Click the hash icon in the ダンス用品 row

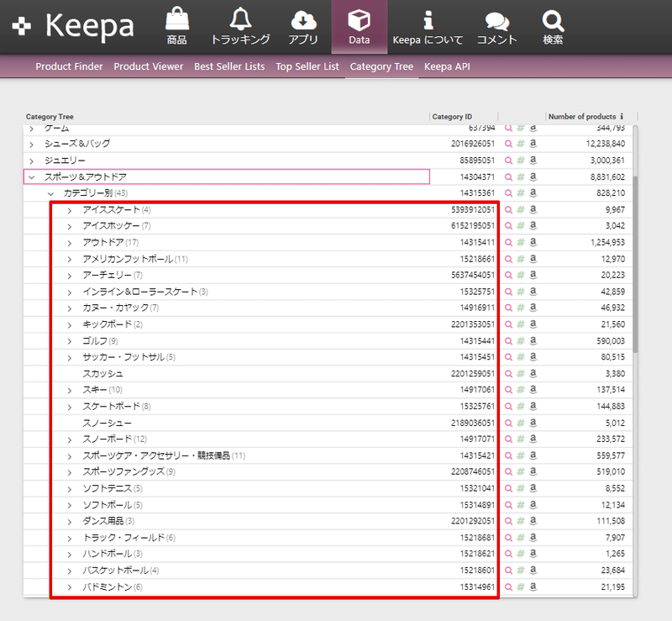[x=521, y=521]
